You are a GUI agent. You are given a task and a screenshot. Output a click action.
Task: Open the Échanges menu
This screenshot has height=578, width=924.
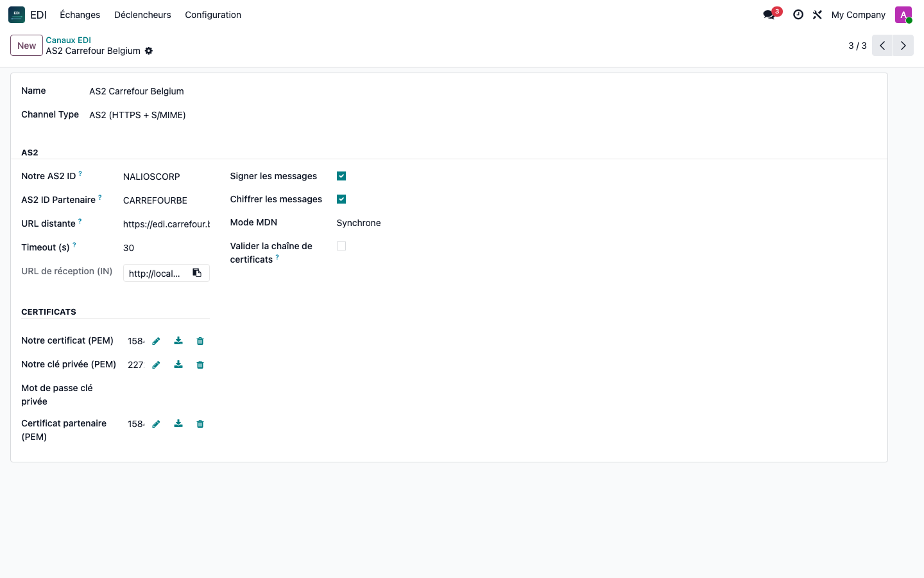80,15
